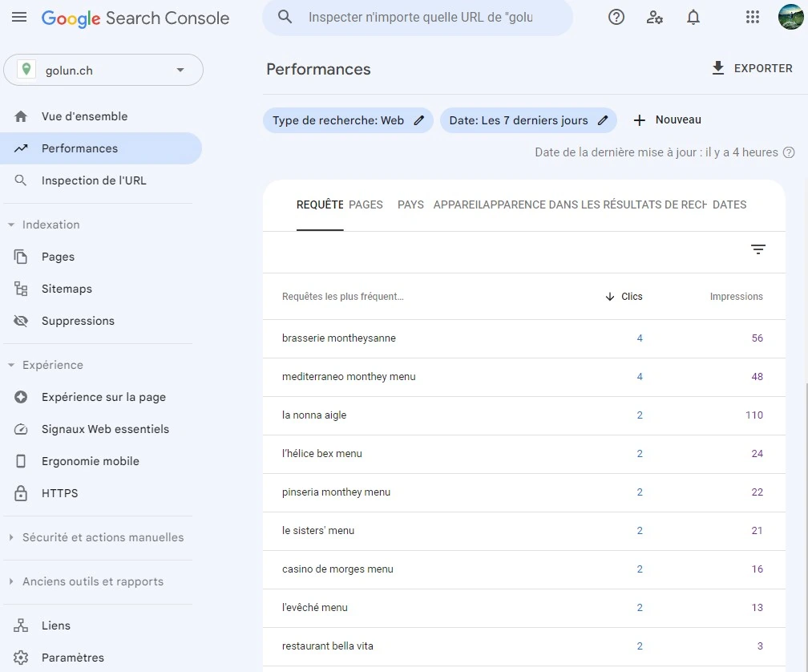The image size is (808, 672).
Task: Open info icon beside last update date
Action: [x=789, y=152]
